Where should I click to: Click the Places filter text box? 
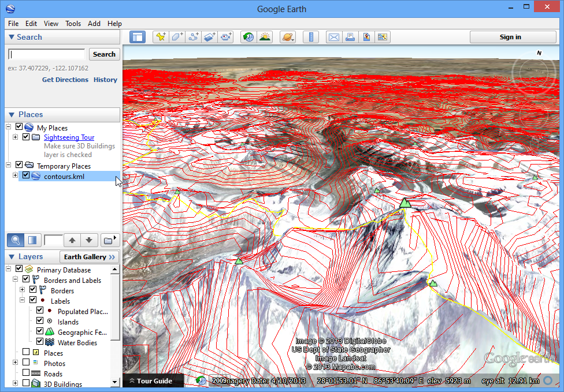[x=53, y=240]
